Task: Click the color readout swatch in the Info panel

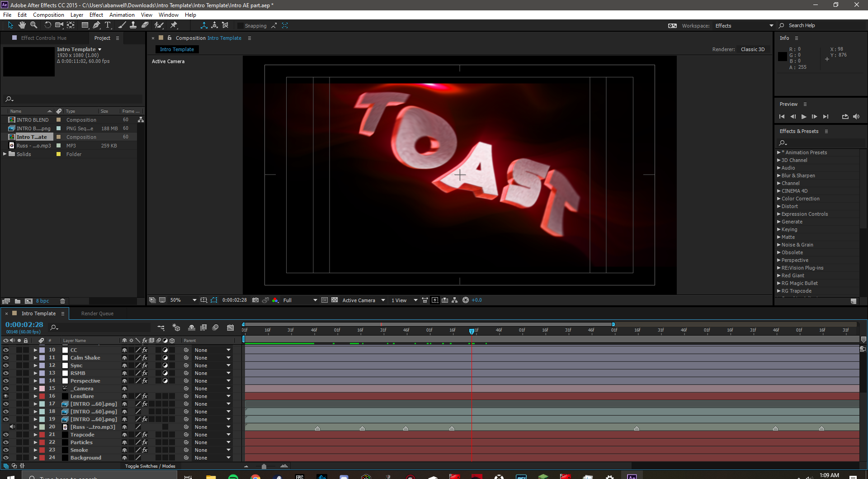Action: (783, 57)
